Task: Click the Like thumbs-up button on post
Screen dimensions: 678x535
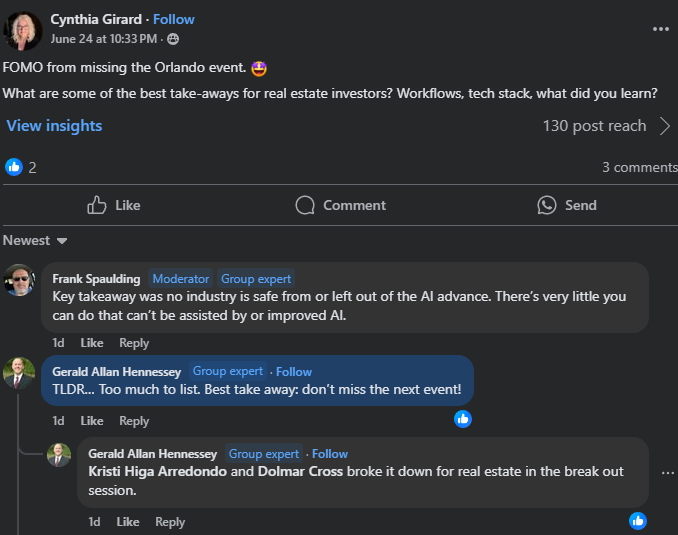Action: pos(114,205)
